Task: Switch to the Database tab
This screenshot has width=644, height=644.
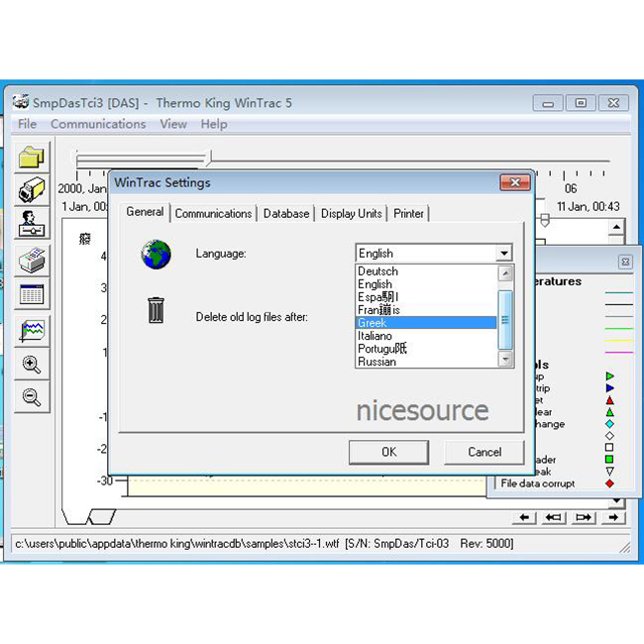Action: (286, 214)
